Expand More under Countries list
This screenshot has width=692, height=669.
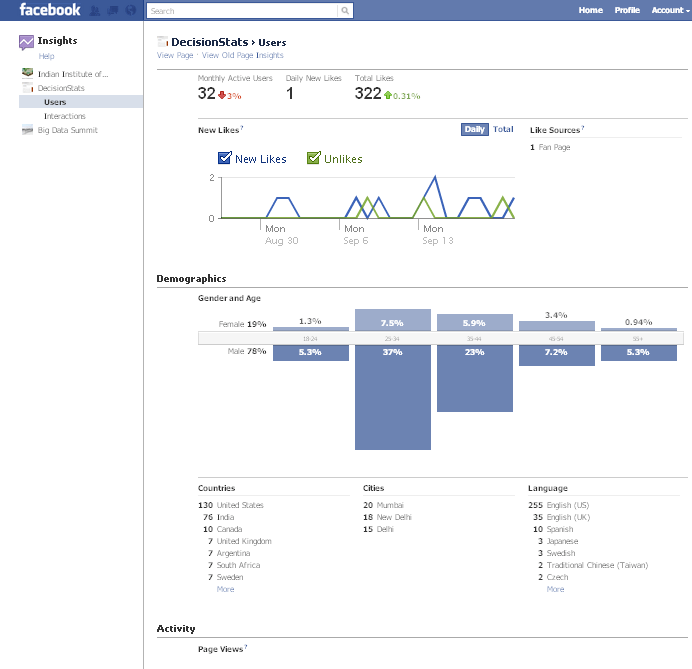pos(226,589)
